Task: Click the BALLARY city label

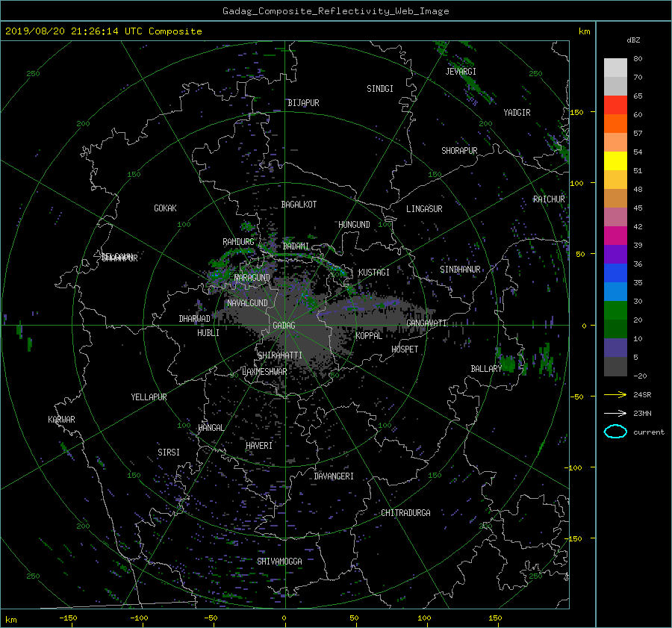Action: click(486, 369)
